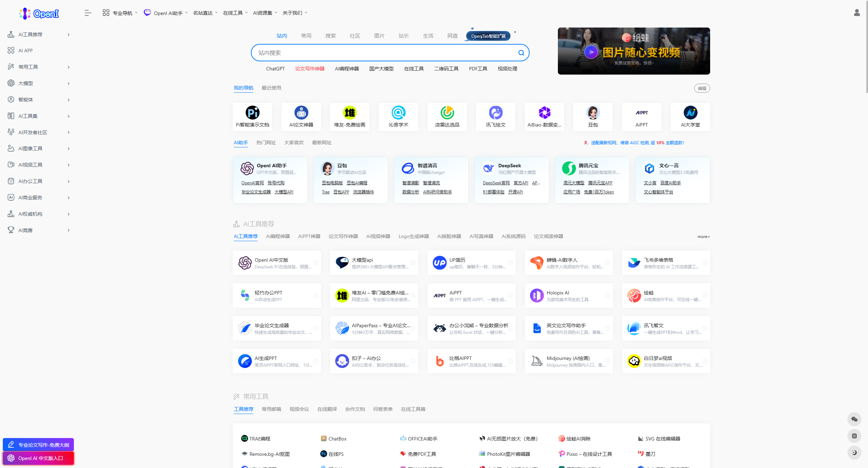This screenshot has width=868, height=468.
Task: Switch search to 社区 tab
Action: click(355, 36)
